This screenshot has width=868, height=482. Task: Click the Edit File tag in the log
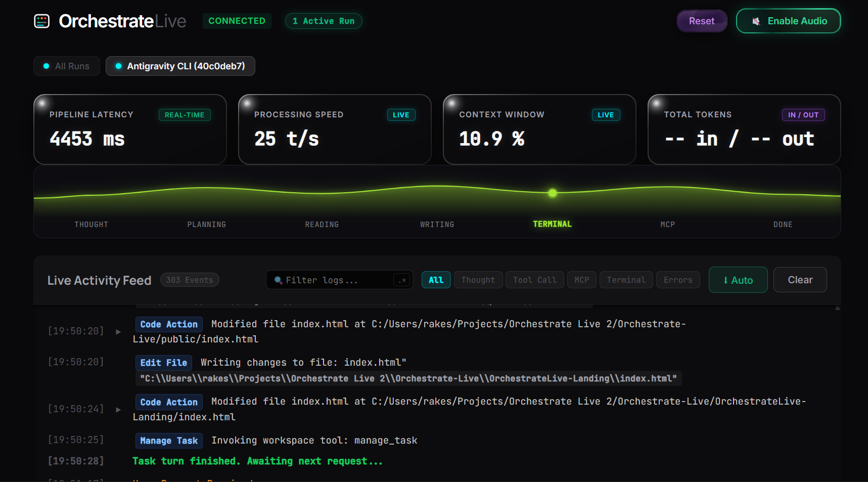tap(164, 363)
